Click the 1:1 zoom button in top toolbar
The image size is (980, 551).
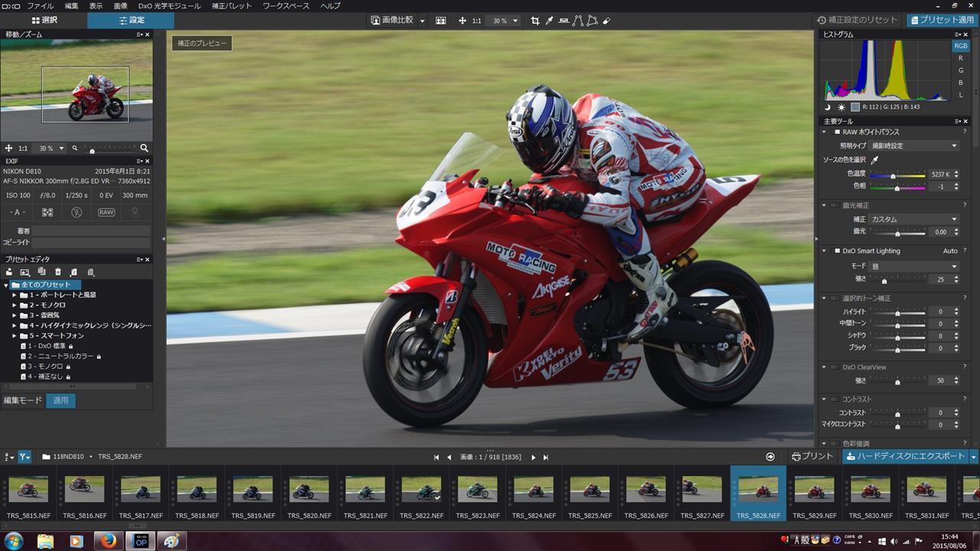[476, 21]
